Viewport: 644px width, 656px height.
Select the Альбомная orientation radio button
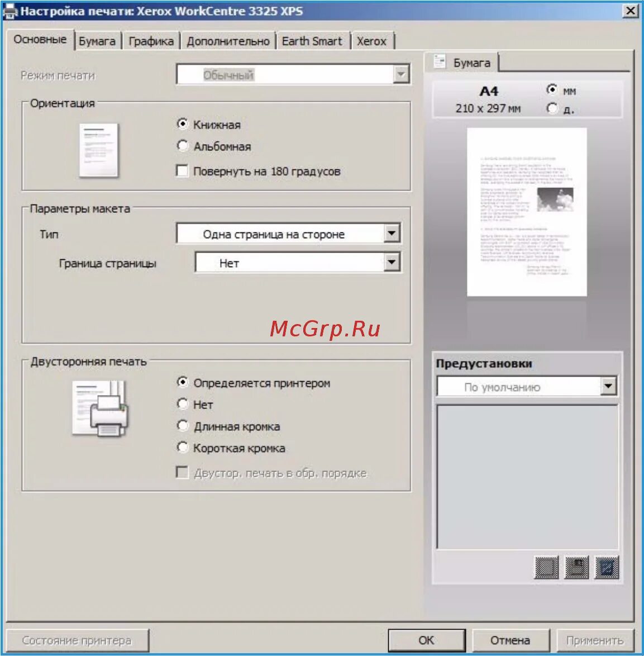click(x=182, y=146)
